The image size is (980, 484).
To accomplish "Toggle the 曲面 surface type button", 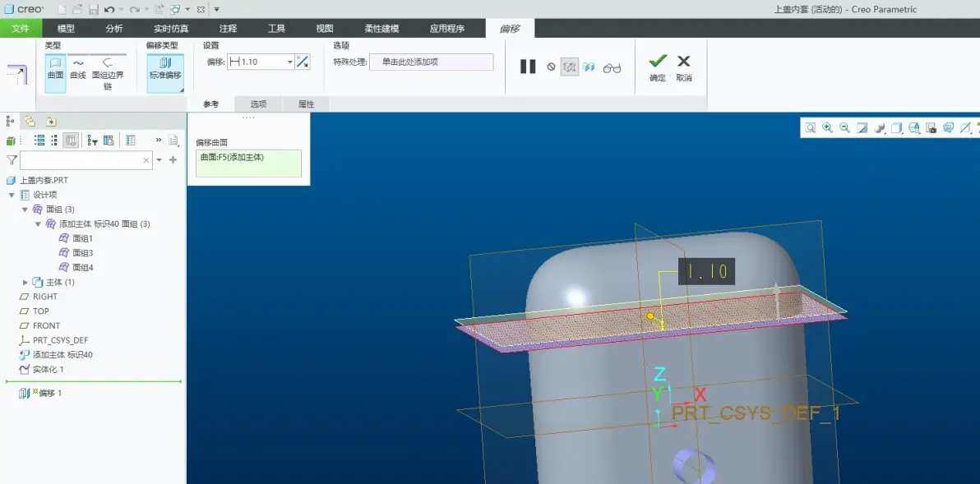I will [56, 69].
